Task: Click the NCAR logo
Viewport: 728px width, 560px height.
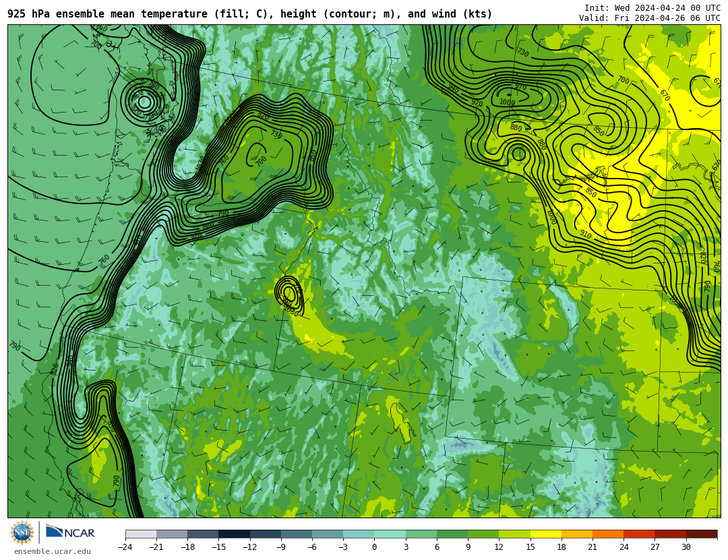Action: point(70,532)
